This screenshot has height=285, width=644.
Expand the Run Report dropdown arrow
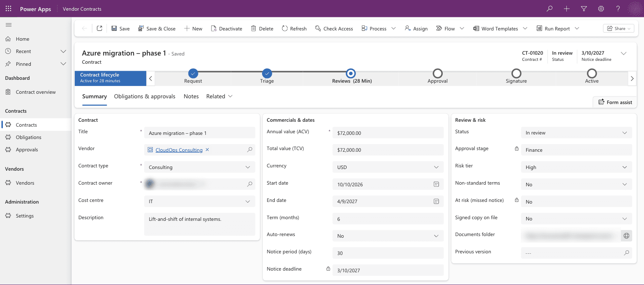pyautogui.click(x=577, y=28)
